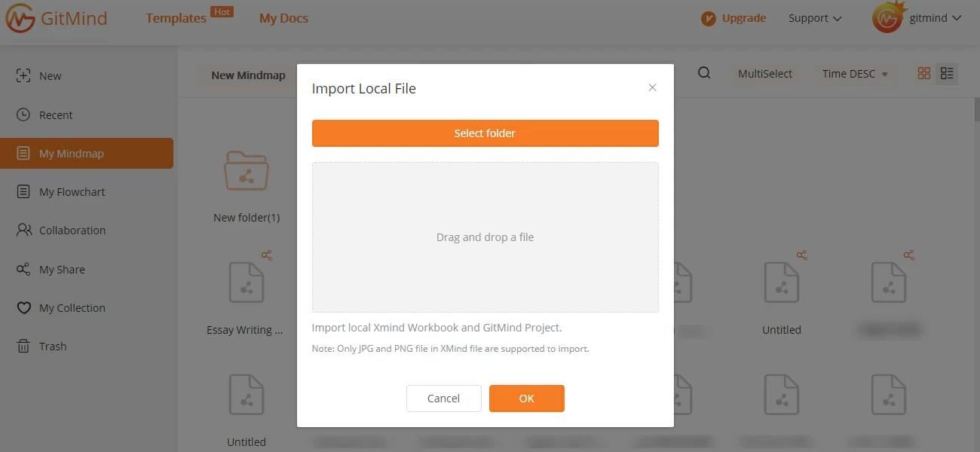Open My Collection via heart icon
Viewport: 980px width, 452px height.
coord(24,308)
